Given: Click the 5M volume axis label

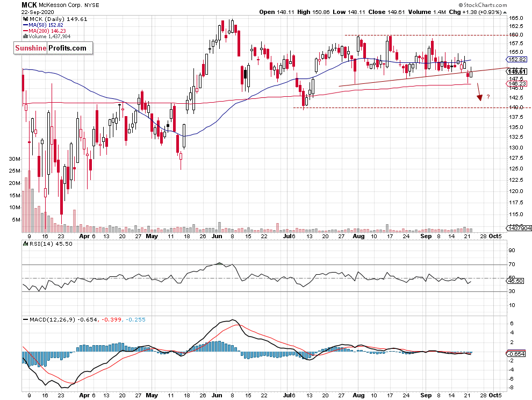Looking at the screenshot, I should click(x=16, y=220).
